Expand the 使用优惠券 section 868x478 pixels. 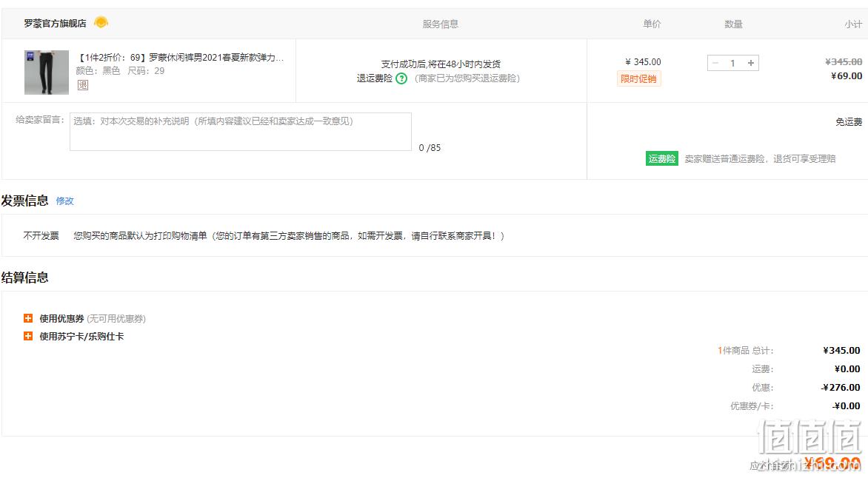point(28,318)
